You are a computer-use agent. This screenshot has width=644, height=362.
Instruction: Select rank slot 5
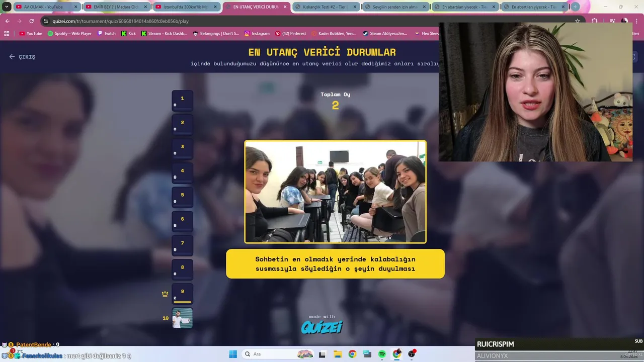182,198
